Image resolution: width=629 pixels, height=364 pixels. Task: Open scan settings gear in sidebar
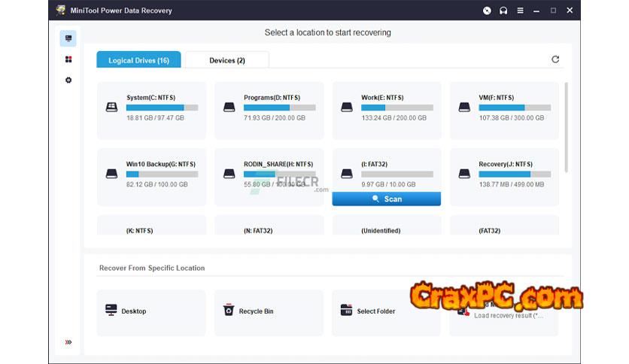click(x=68, y=80)
